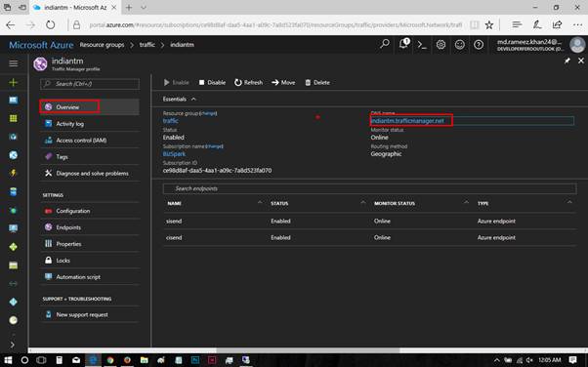Change resource group via change link

click(208, 113)
